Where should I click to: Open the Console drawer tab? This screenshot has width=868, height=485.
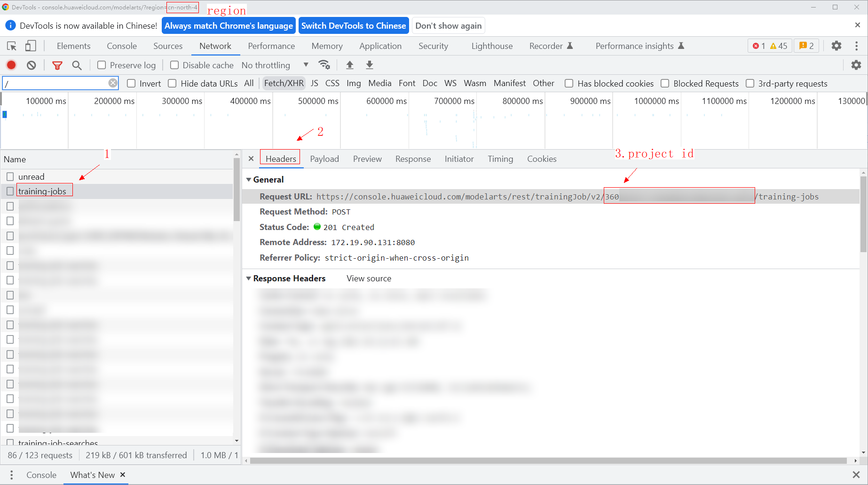[x=41, y=475]
